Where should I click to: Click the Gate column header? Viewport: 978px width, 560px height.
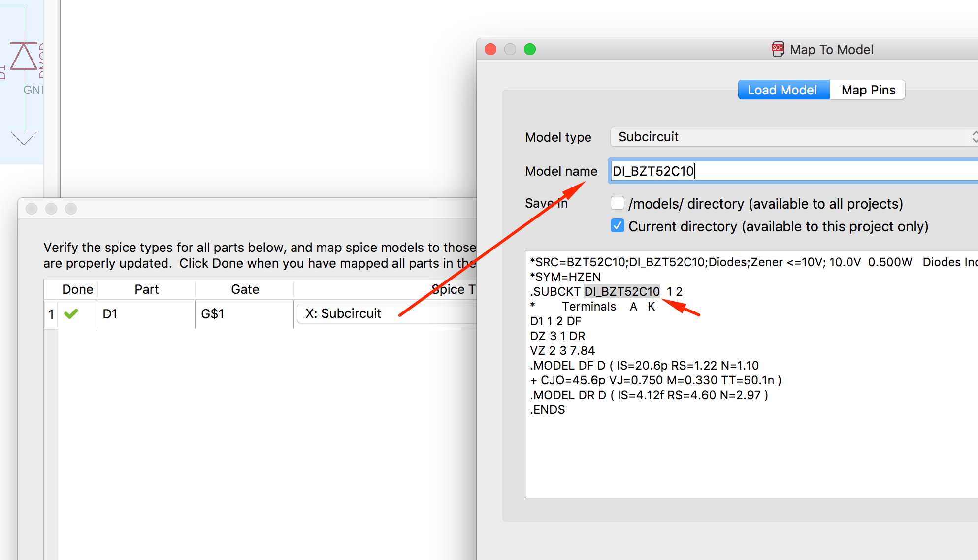coord(245,289)
